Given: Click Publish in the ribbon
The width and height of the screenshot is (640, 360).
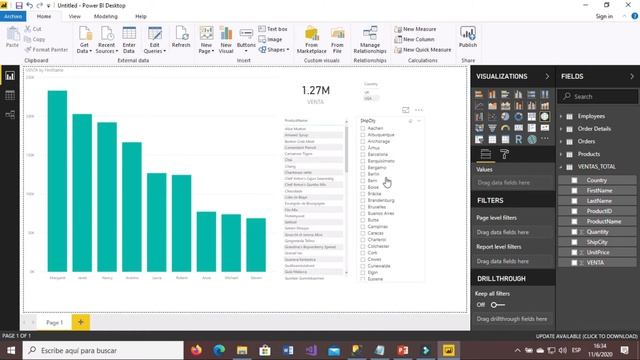Looking at the screenshot, I should pyautogui.click(x=468, y=37).
